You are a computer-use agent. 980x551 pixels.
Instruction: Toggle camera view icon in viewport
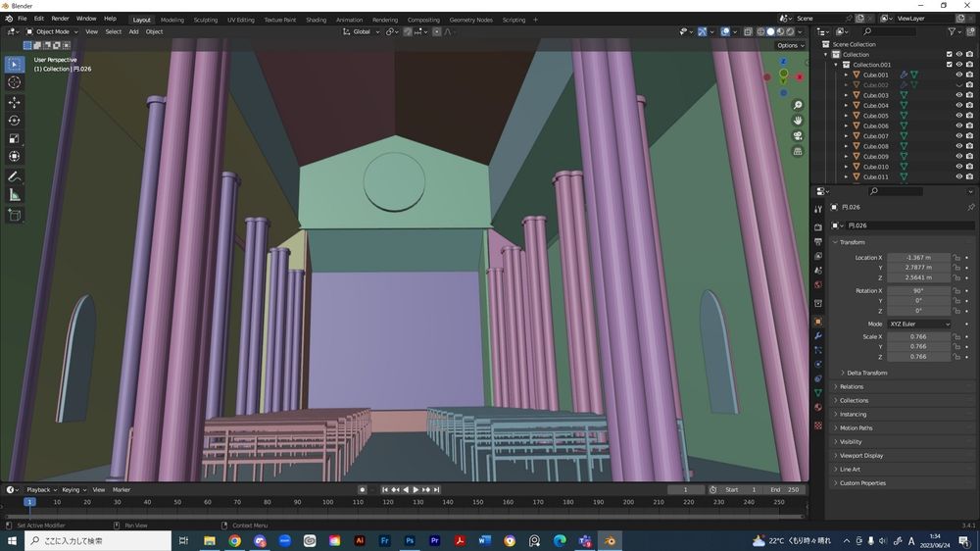798,135
